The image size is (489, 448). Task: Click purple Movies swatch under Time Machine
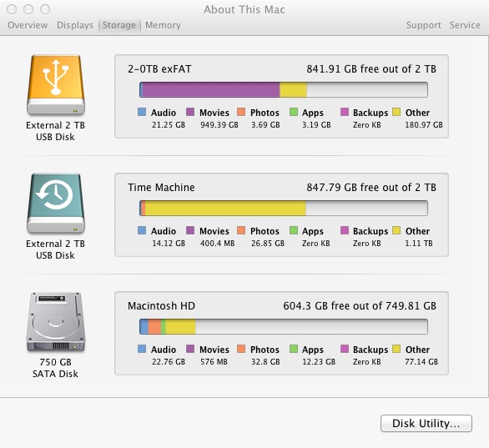[x=190, y=230]
